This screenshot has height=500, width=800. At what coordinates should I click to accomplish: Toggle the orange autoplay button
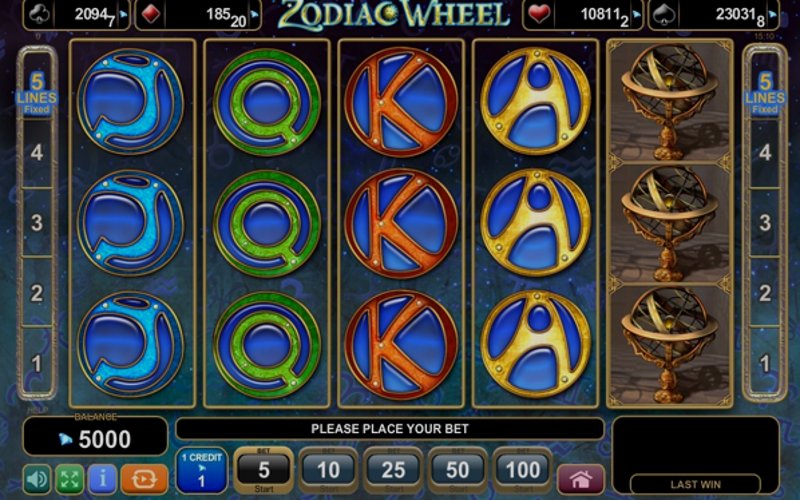144,479
